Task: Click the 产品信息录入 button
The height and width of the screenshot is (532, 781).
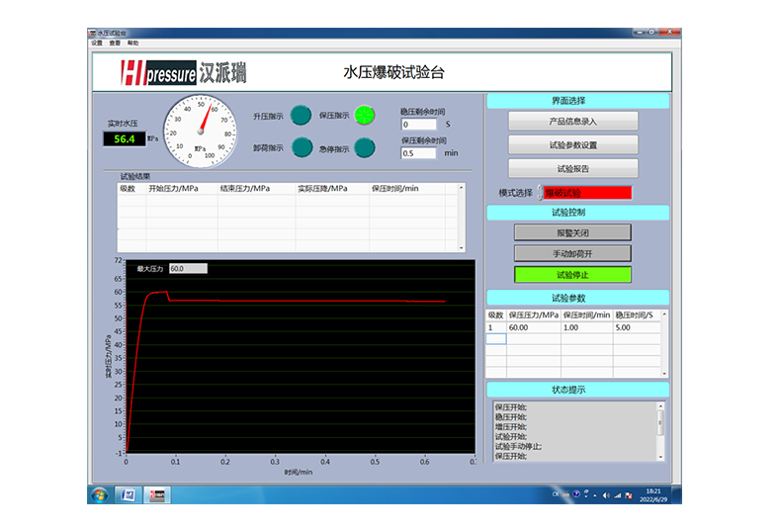Action: click(x=572, y=121)
